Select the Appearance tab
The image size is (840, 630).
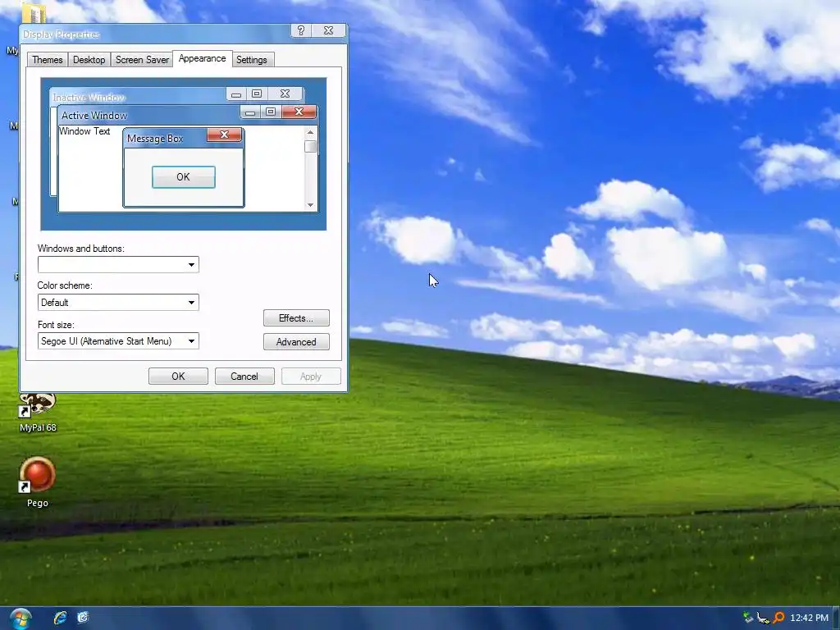(x=202, y=58)
